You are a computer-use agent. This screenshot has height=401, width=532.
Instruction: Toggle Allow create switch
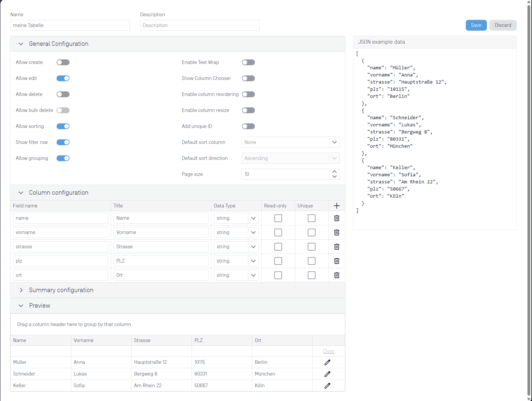[63, 62]
